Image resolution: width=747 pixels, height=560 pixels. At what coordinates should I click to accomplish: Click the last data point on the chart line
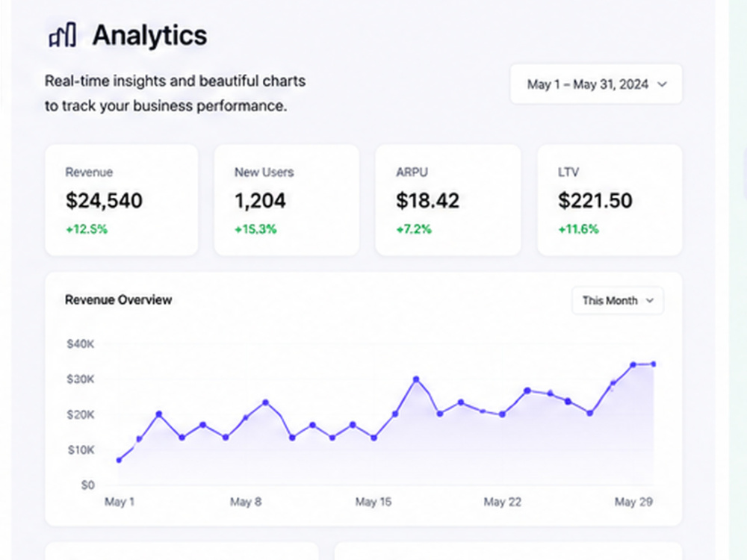pos(654,364)
